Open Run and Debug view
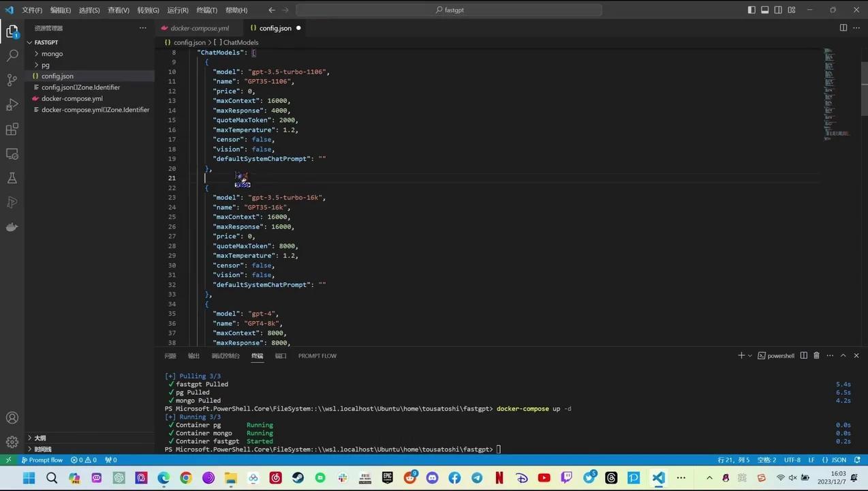This screenshot has height=491, width=868. coord(12,104)
